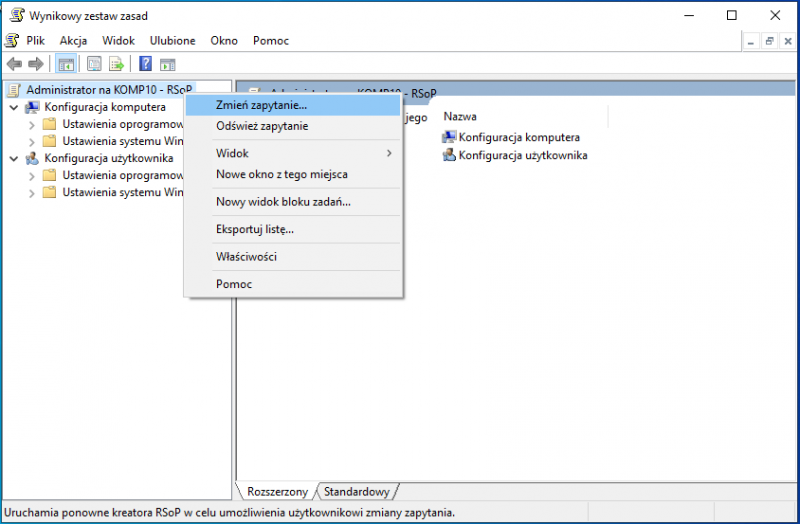Choose Eksportuj listę... from context menu
The height and width of the screenshot is (524, 800).
(255, 229)
